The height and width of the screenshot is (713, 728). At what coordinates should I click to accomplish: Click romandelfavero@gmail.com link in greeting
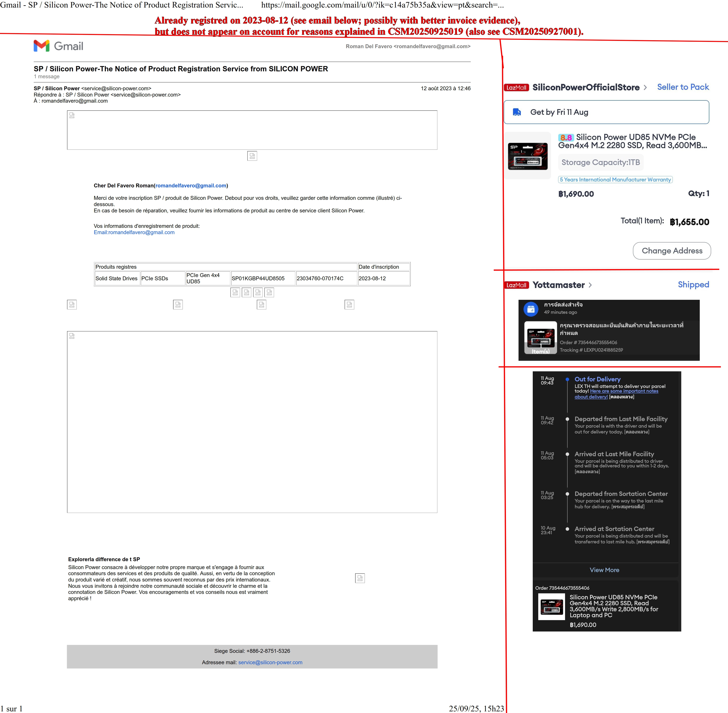click(x=191, y=186)
